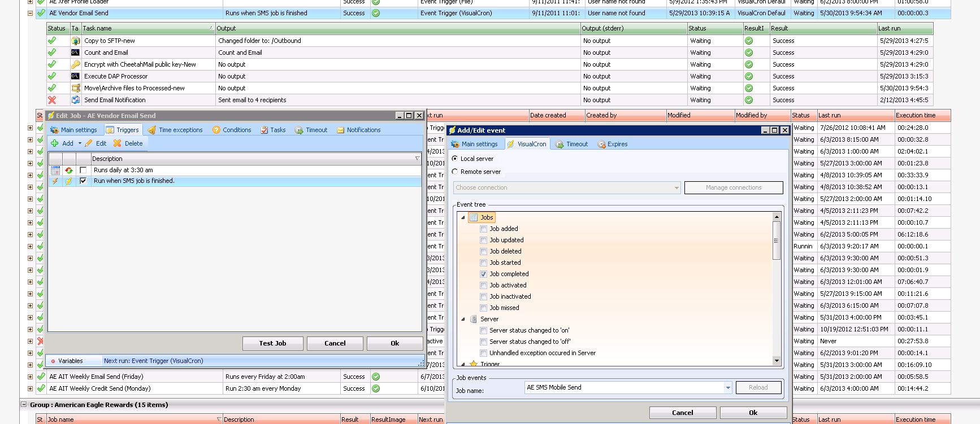Uncheck the Job completed event
The height and width of the screenshot is (424, 980).
point(483,274)
